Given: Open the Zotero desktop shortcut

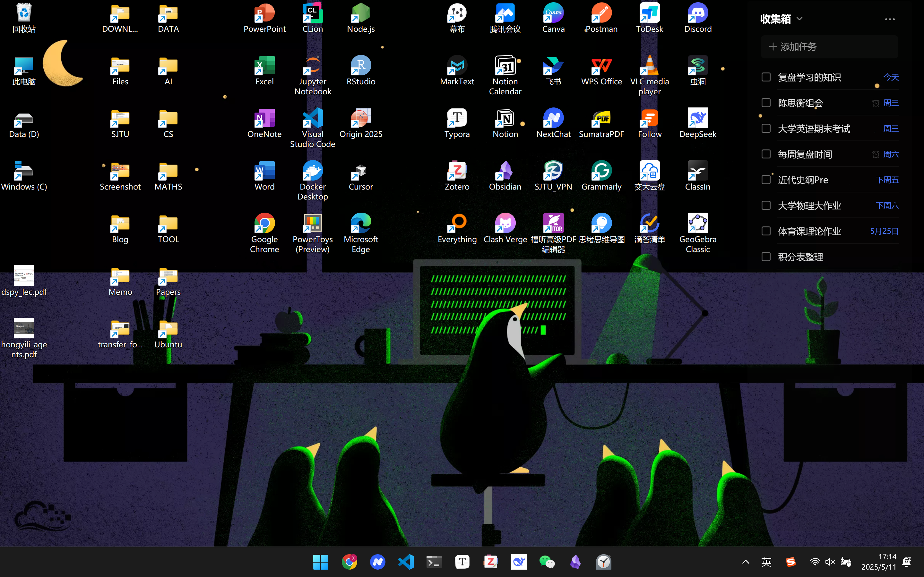Looking at the screenshot, I should [457, 176].
